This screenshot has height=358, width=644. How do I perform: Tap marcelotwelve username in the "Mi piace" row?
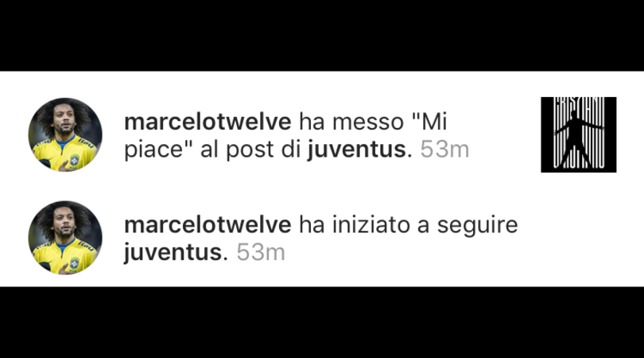coord(208,122)
